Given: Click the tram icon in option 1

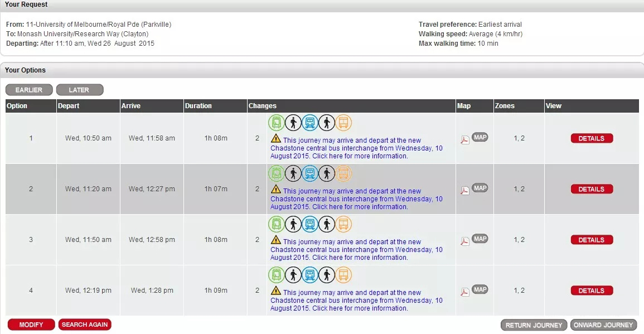Looking at the screenshot, I should click(x=277, y=123).
